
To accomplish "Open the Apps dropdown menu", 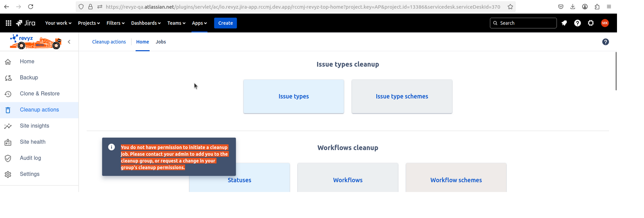I will (199, 23).
